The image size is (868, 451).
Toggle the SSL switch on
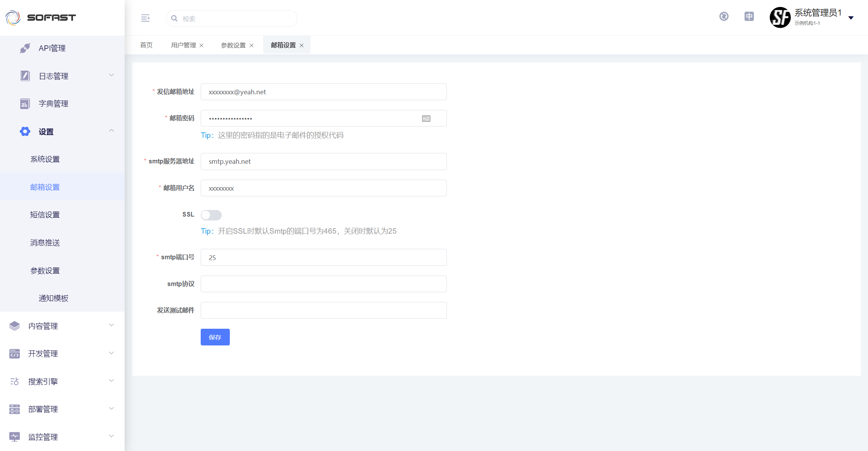211,215
